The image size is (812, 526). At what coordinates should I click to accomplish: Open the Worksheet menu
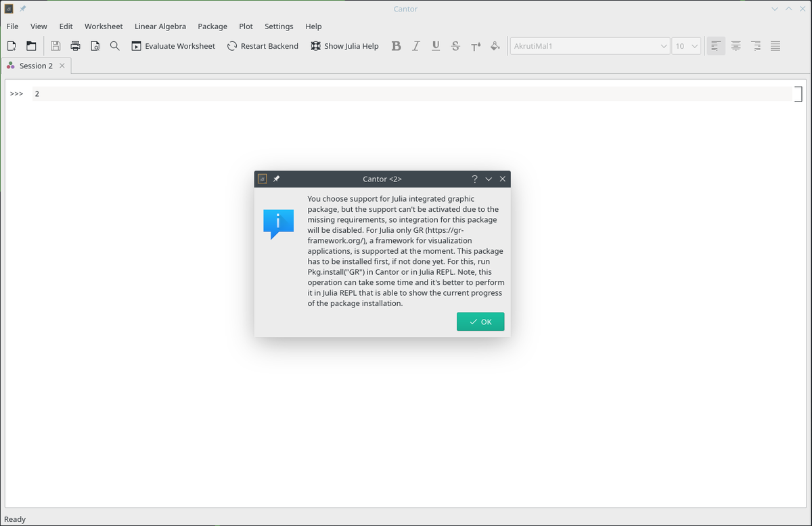tap(104, 26)
